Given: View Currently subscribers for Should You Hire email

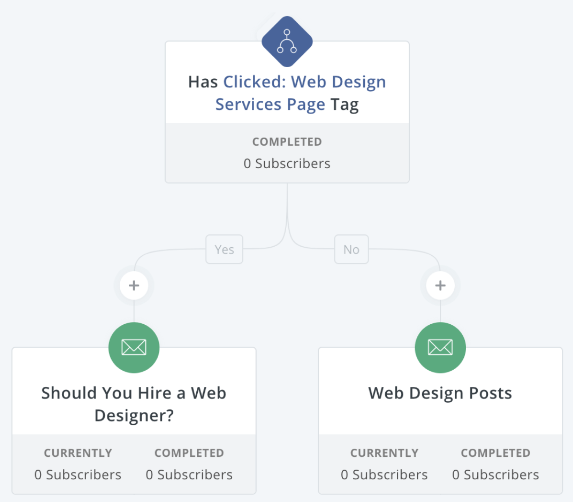Looking at the screenshot, I should [78, 464].
